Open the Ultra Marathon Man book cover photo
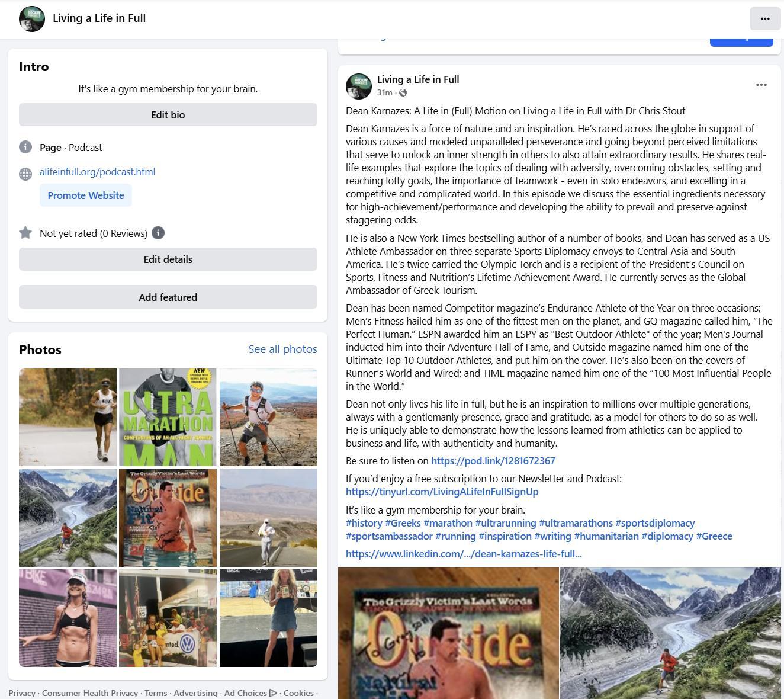The width and height of the screenshot is (784, 699). 168,417
